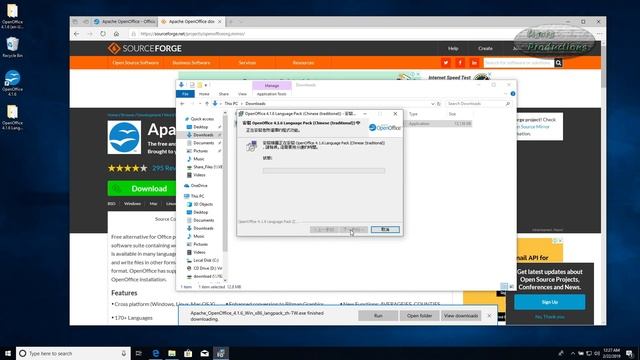This screenshot has width=640, height=360.
Task: Open SourceForge's LinkedIn icon
Action: pyautogui.click(x=474, y=62)
